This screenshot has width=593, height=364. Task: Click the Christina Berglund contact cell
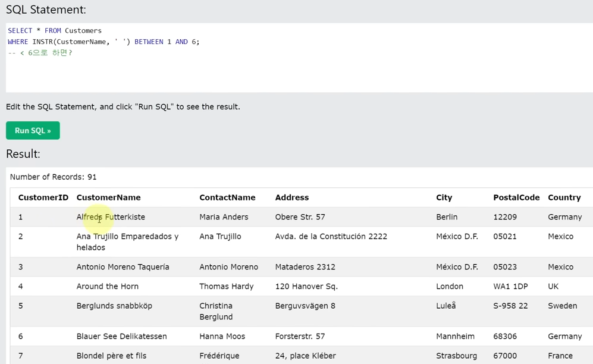pos(216,311)
